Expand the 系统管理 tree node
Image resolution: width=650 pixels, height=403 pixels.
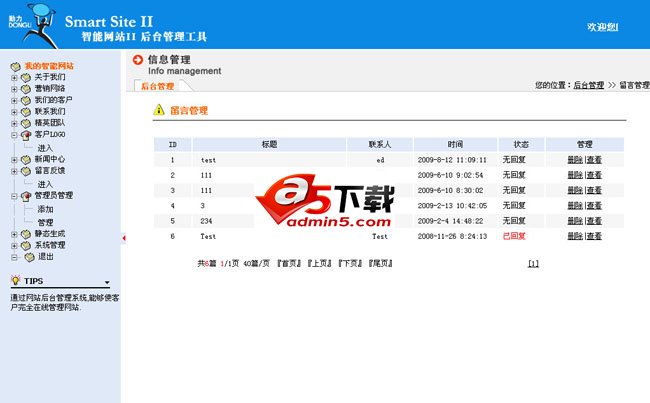[14, 245]
